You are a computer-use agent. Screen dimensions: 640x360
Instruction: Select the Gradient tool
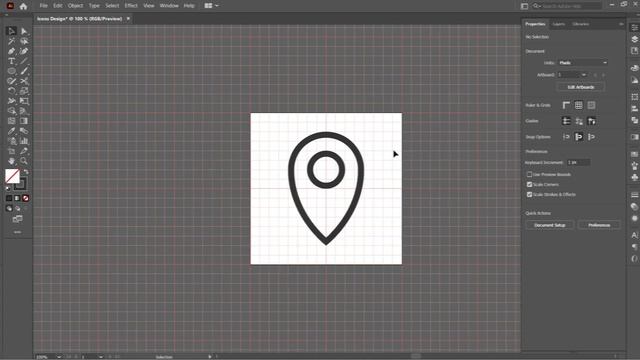[x=24, y=121]
